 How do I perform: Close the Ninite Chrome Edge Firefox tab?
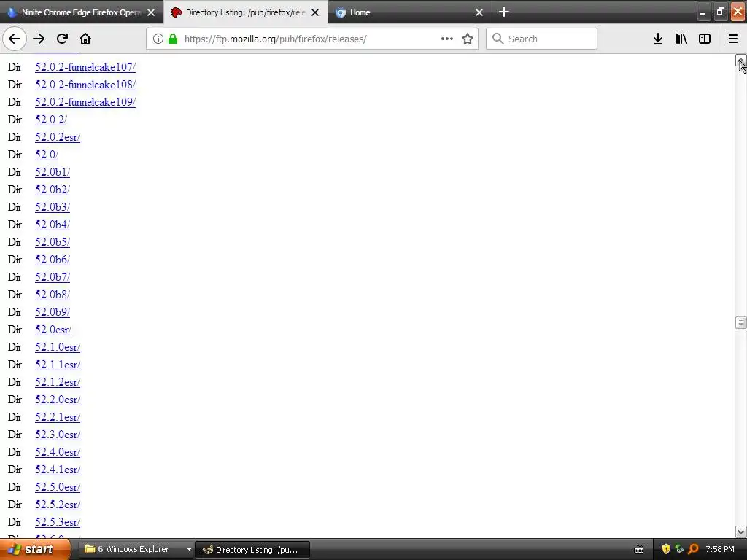click(x=151, y=12)
